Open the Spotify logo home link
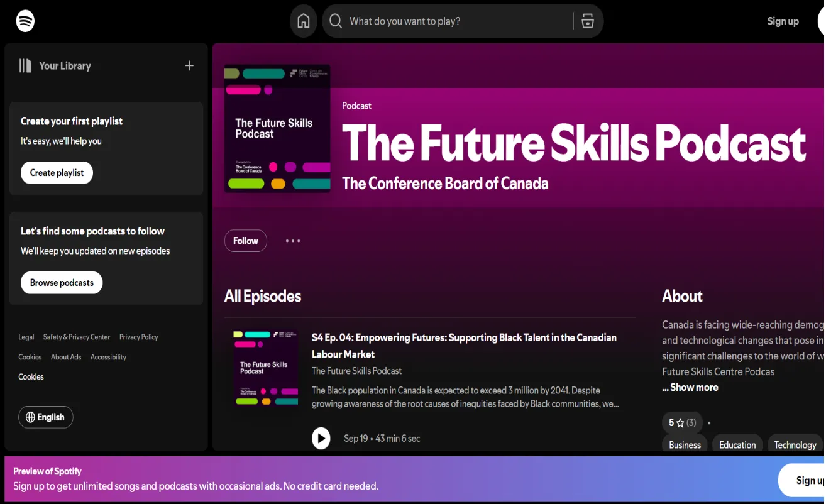Image resolution: width=826 pixels, height=504 pixels. pos(25,21)
